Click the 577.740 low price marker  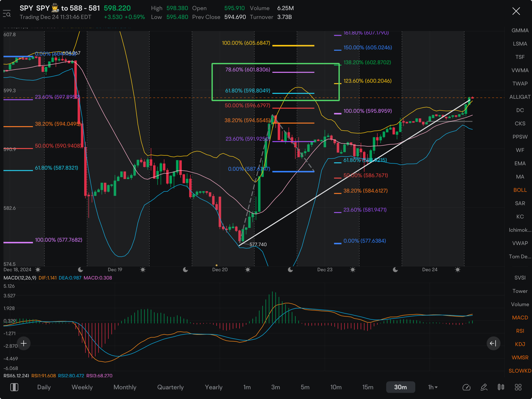(258, 244)
